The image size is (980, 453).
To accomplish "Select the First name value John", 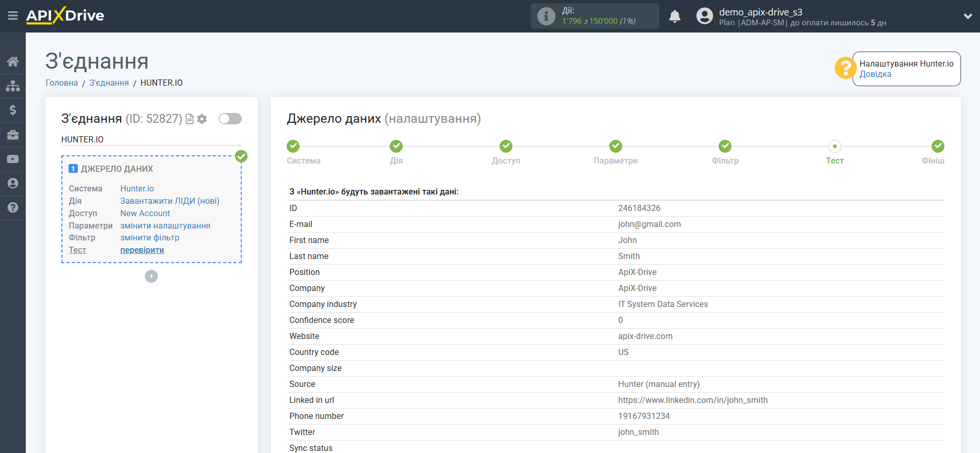I will (627, 240).
